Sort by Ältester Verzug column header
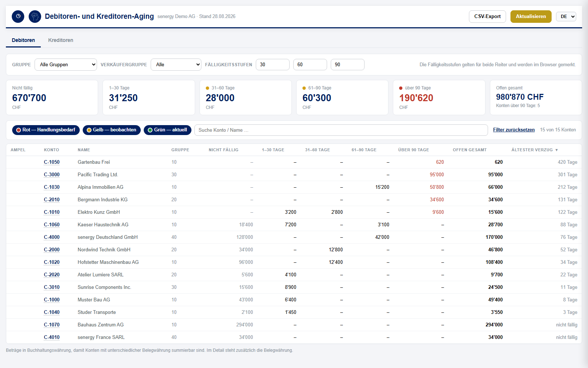This screenshot has width=588, height=368. tap(535, 150)
